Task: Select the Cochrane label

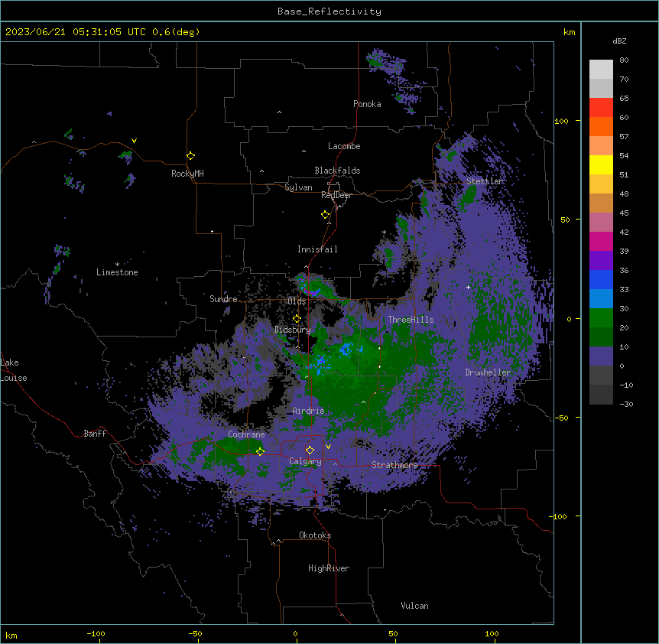Action: click(246, 434)
